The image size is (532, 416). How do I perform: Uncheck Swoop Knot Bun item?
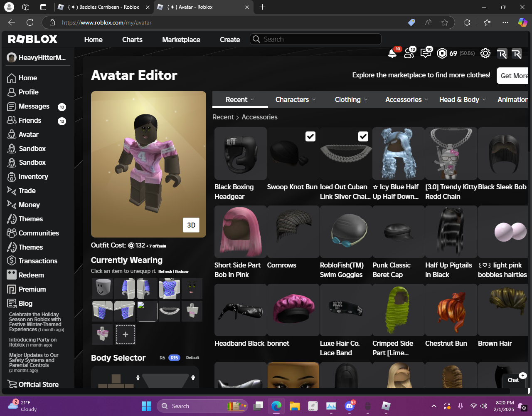tap(310, 136)
